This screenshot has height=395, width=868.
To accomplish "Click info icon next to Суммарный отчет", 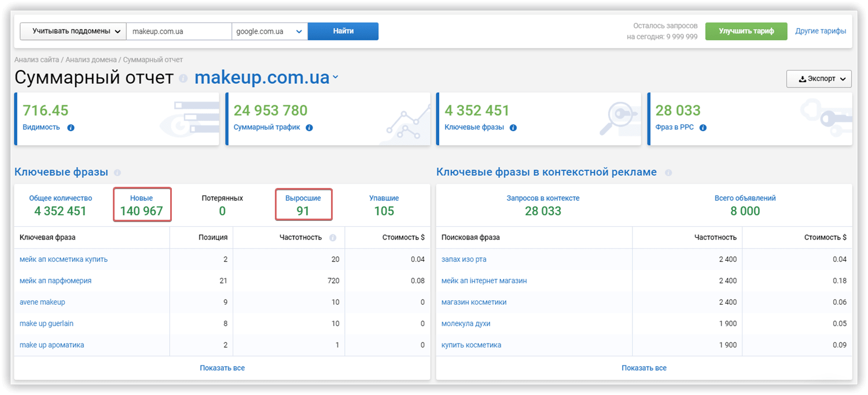I will pos(183,78).
